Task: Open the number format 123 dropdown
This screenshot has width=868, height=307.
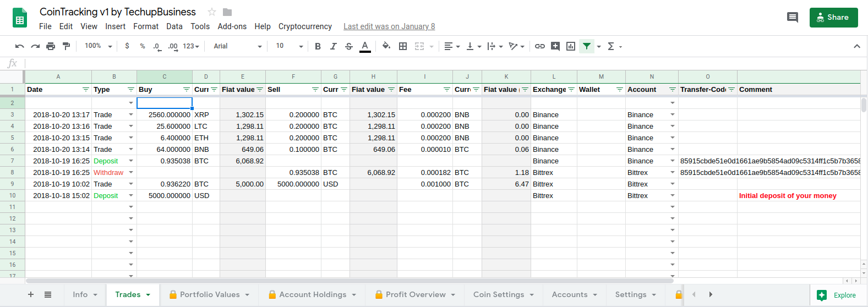Action: (191, 46)
